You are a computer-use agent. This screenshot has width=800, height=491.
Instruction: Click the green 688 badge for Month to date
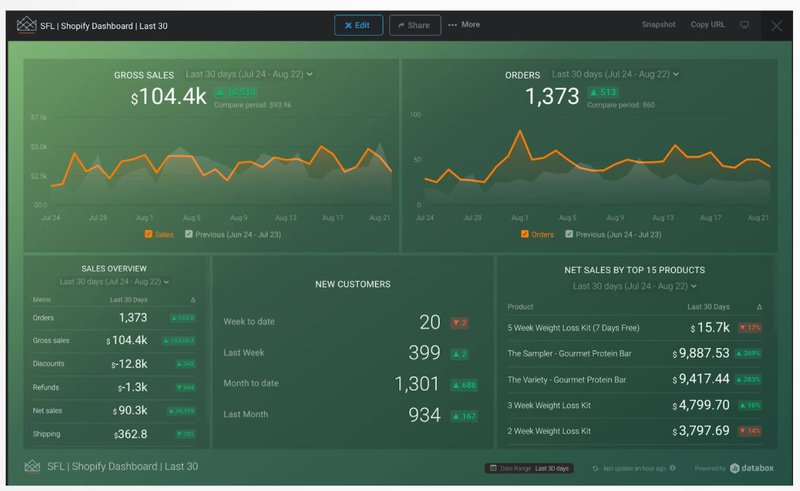click(464, 385)
